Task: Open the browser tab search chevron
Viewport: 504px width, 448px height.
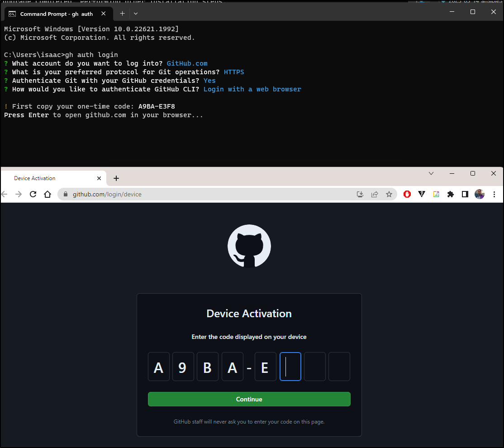Action: [431, 173]
